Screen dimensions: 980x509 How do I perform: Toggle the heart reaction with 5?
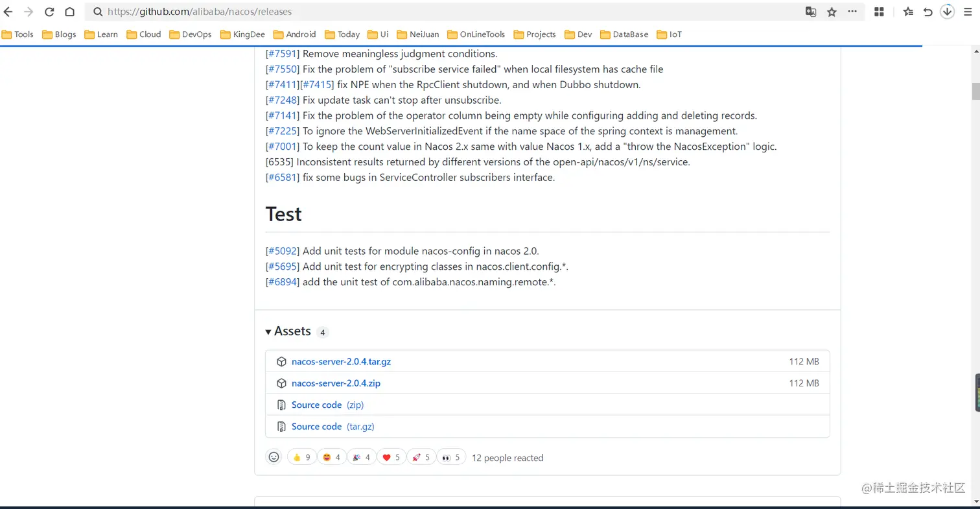391,457
